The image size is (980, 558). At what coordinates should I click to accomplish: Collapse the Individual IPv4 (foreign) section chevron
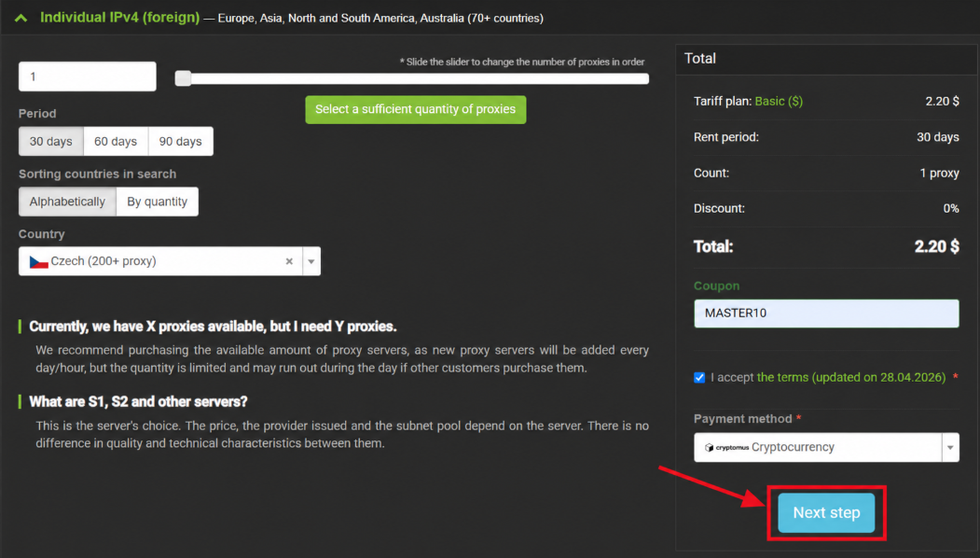(21, 18)
